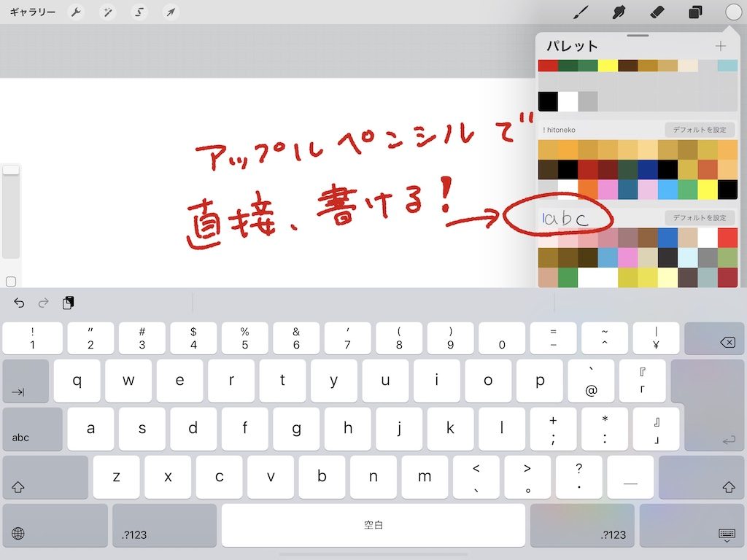Screen dimensions: 747x560
Task: Toggle the left Shift key
Action: tap(45, 477)
